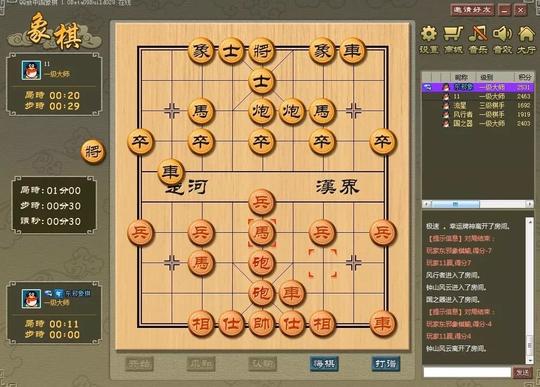Select the left black 象 piece
The height and width of the screenshot is (387, 540).
[201, 51]
